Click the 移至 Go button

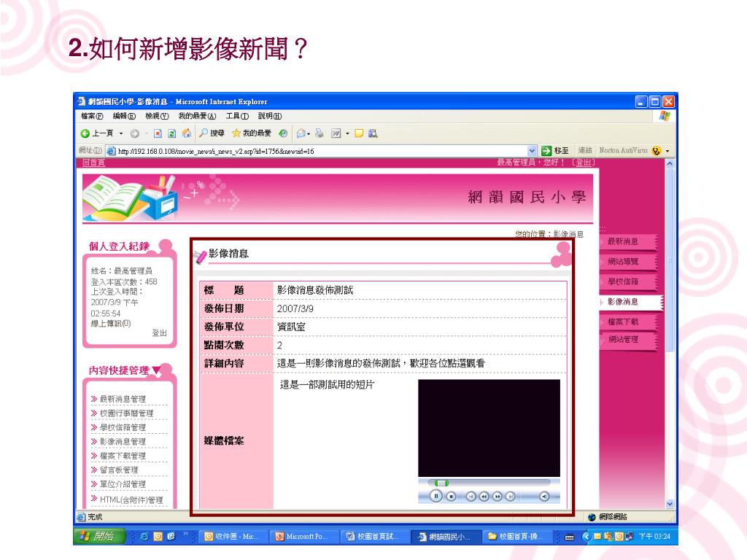tap(555, 151)
